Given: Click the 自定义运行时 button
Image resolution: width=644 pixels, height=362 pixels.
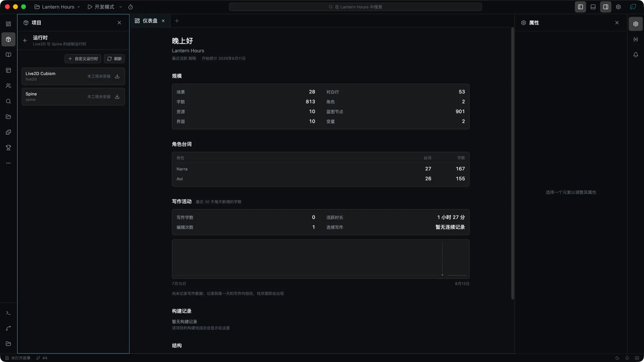Looking at the screenshot, I should coord(83,59).
